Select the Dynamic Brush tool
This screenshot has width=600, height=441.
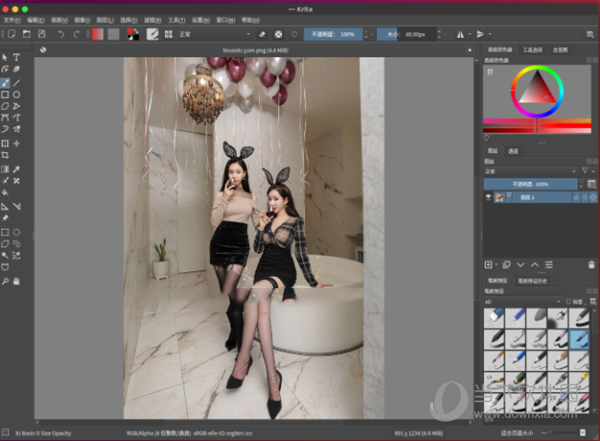pyautogui.click(x=5, y=129)
